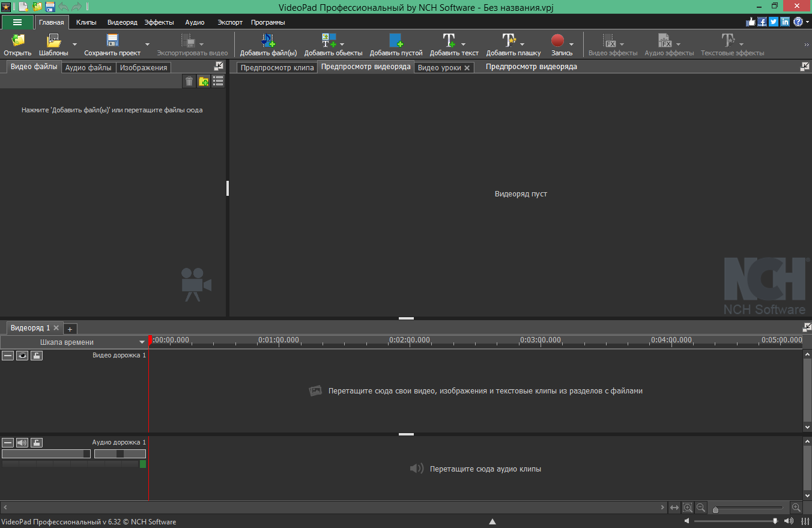
Task: Click the '+' to add a new sequence
Action: pyautogui.click(x=70, y=328)
